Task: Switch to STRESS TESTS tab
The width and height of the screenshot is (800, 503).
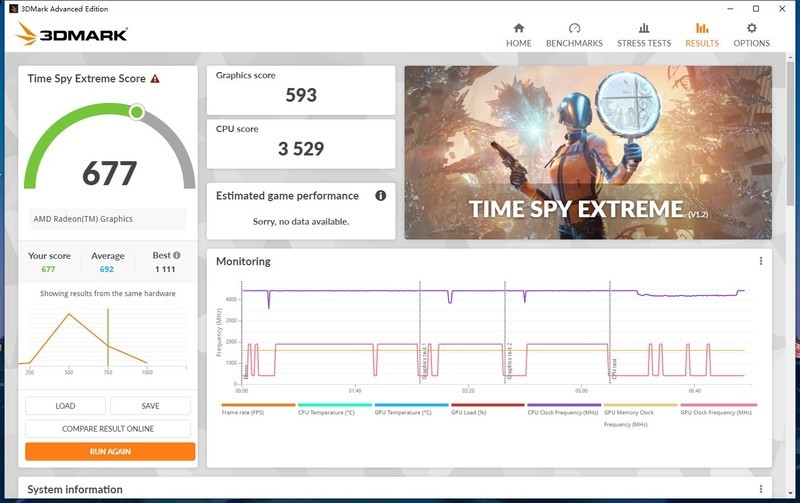Action: click(644, 35)
